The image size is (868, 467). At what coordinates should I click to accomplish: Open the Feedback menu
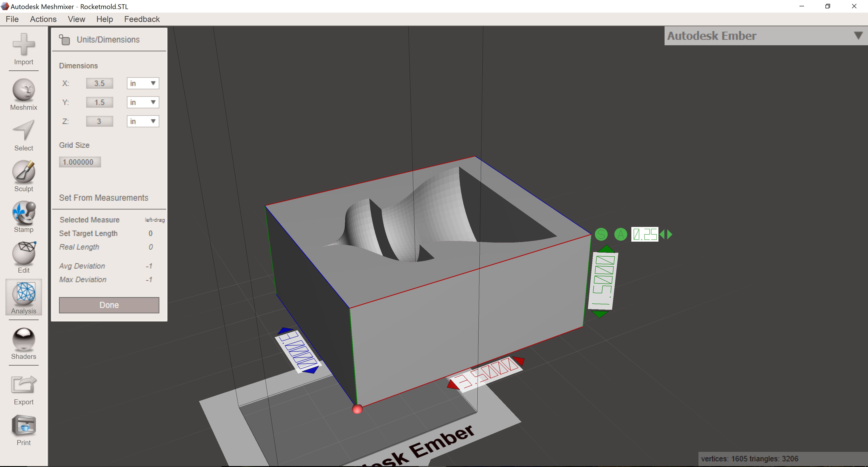tap(142, 19)
